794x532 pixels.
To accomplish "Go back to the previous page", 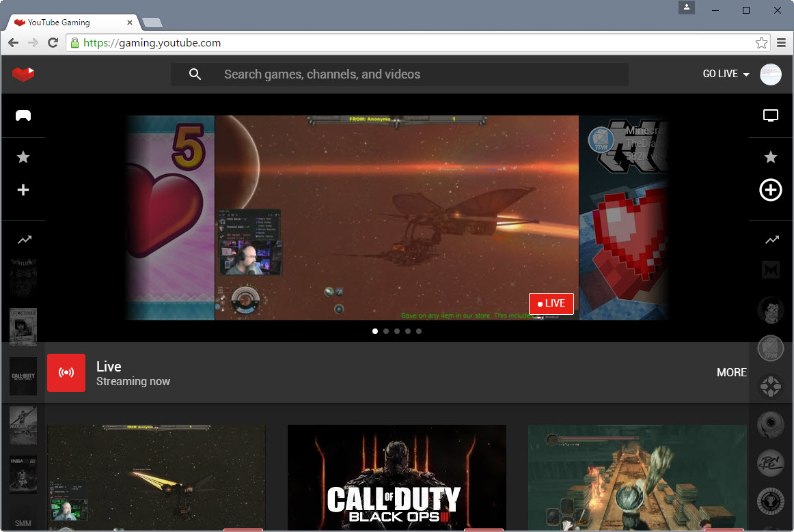I will coord(14,43).
